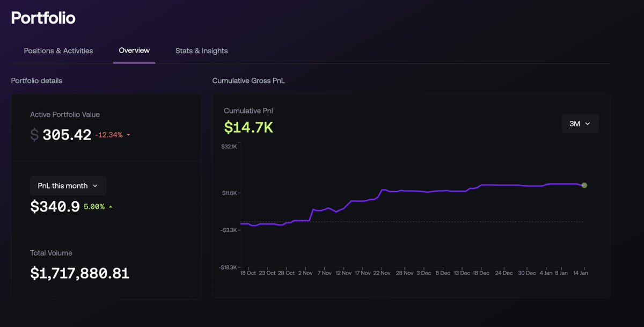
Task: Select the Overview tab
Action: 134,50
